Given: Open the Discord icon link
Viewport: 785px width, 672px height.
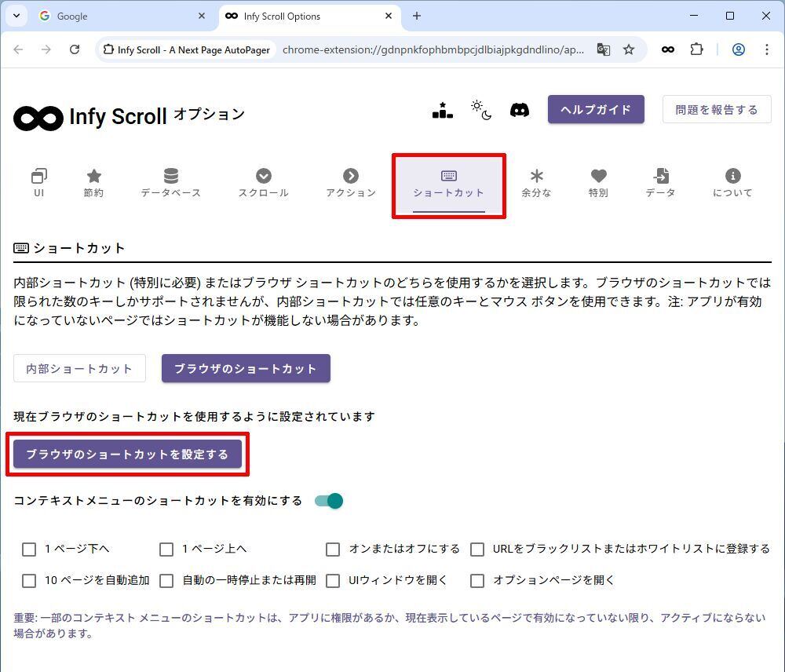Looking at the screenshot, I should (x=520, y=110).
